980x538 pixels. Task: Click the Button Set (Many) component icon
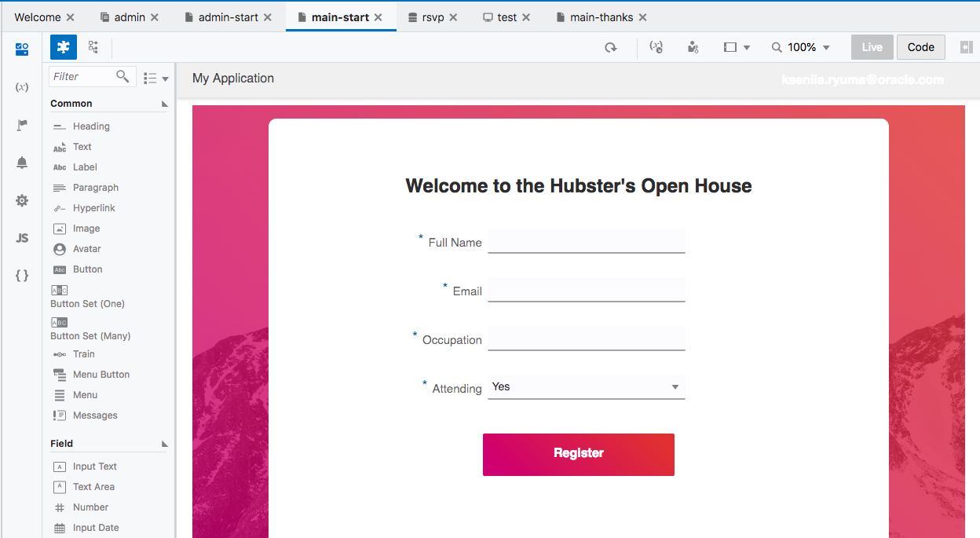pyautogui.click(x=60, y=322)
